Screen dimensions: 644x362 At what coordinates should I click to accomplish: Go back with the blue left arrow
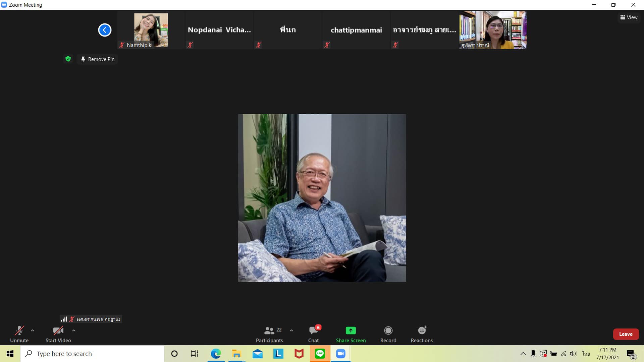[105, 30]
